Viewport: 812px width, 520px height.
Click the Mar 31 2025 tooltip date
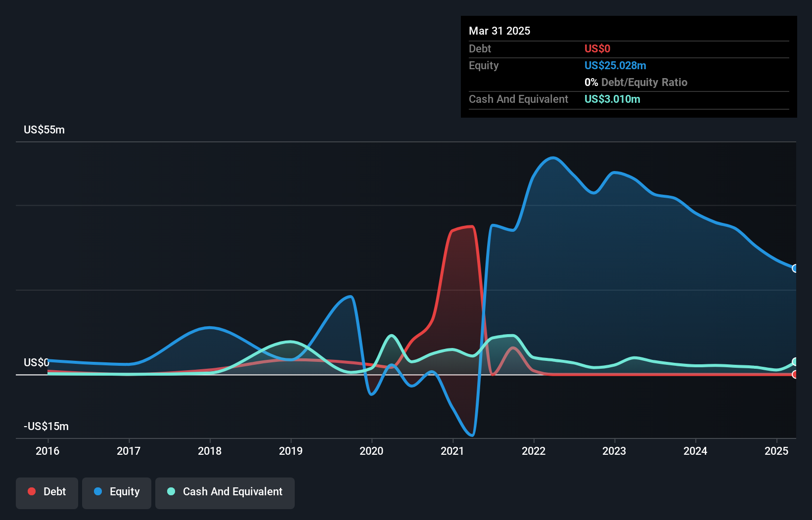click(x=499, y=31)
